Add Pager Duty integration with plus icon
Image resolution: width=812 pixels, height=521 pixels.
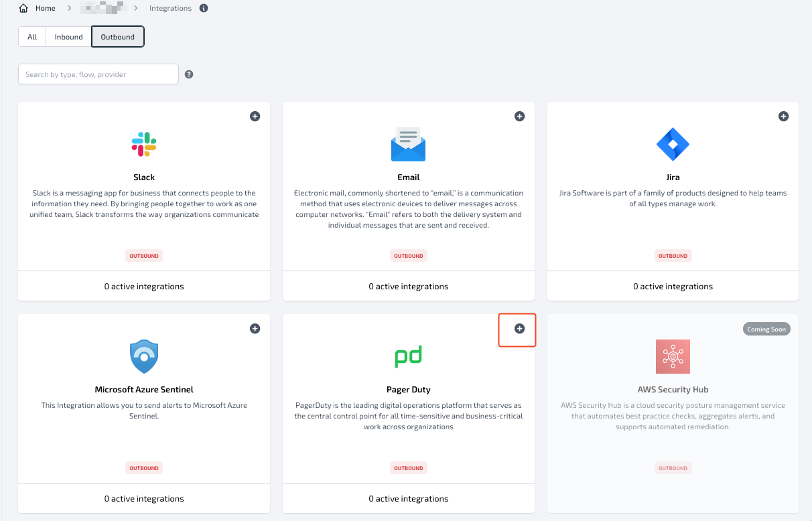click(x=519, y=329)
